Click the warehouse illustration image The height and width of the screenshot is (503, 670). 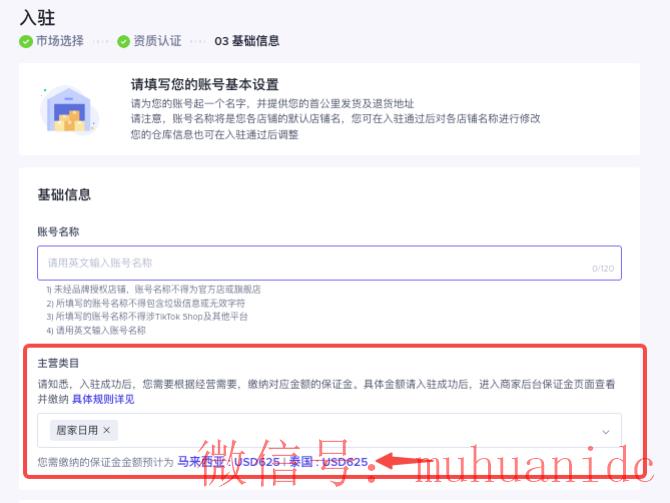coord(70,109)
